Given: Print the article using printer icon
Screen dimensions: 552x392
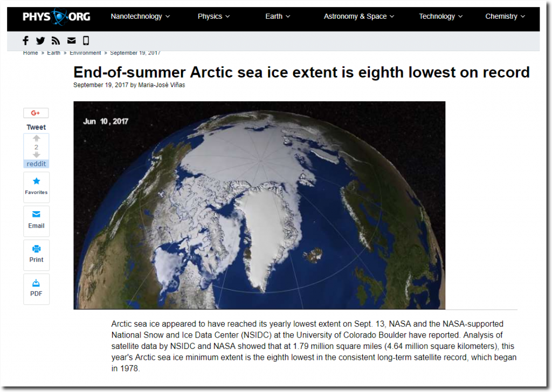Looking at the screenshot, I should coord(36,255).
